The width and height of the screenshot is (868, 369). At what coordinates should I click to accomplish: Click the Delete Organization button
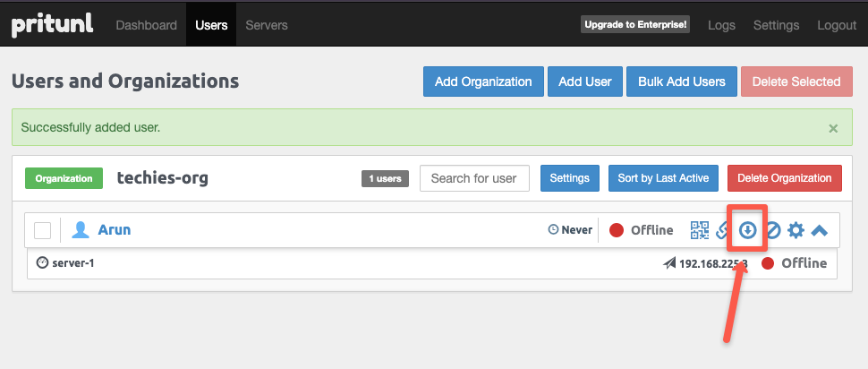tap(785, 178)
